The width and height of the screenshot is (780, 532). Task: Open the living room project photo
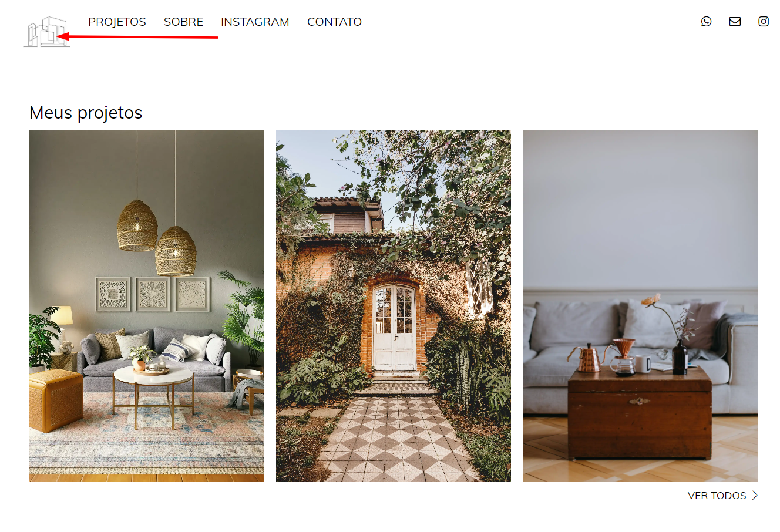point(147,306)
